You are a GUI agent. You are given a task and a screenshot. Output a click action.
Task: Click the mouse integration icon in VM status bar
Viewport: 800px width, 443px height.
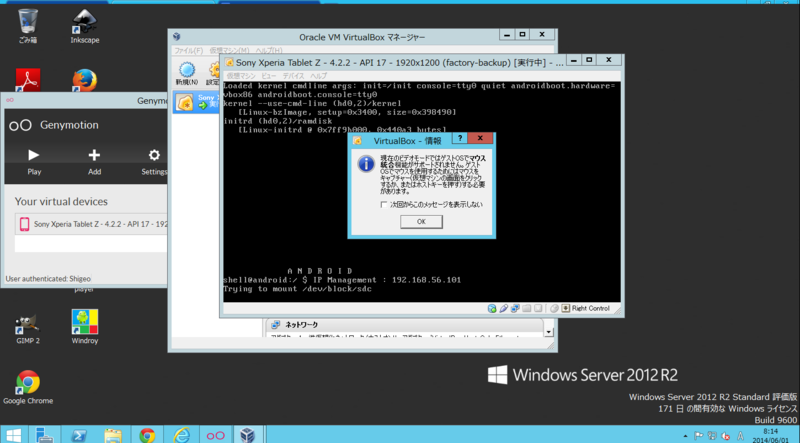pyautogui.click(x=554, y=308)
